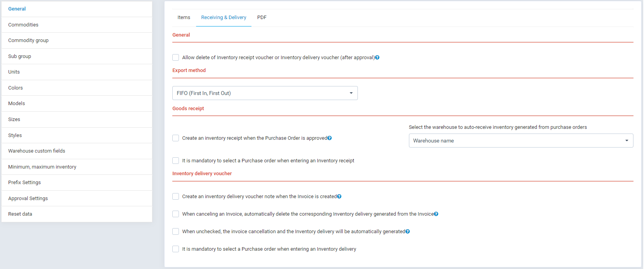Select the Receiving & Delivery tab
This screenshot has height=269, width=644.
tap(223, 18)
